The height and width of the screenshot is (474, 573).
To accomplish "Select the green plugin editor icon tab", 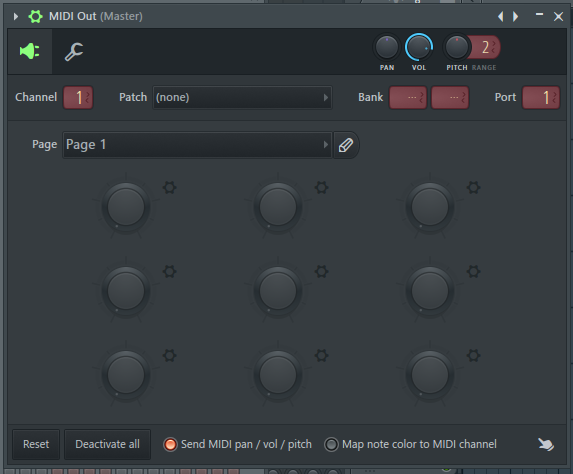I will [30, 51].
